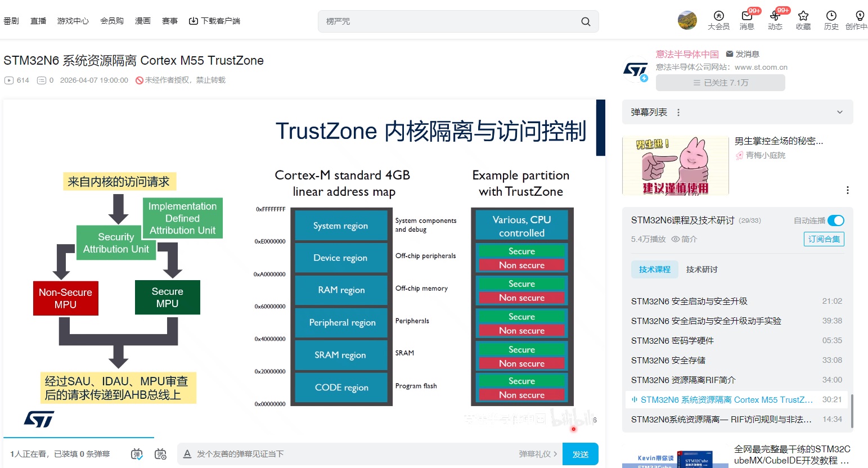Click the 订阅合集 subscribe button
Viewport: 868px width, 468px height.
pos(824,239)
